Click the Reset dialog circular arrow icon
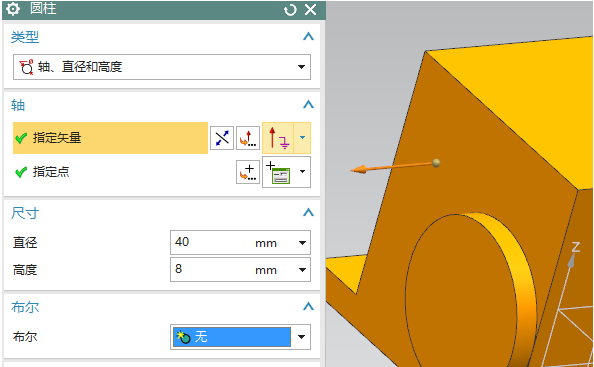Viewport: 594px width, 367px height. (290, 10)
